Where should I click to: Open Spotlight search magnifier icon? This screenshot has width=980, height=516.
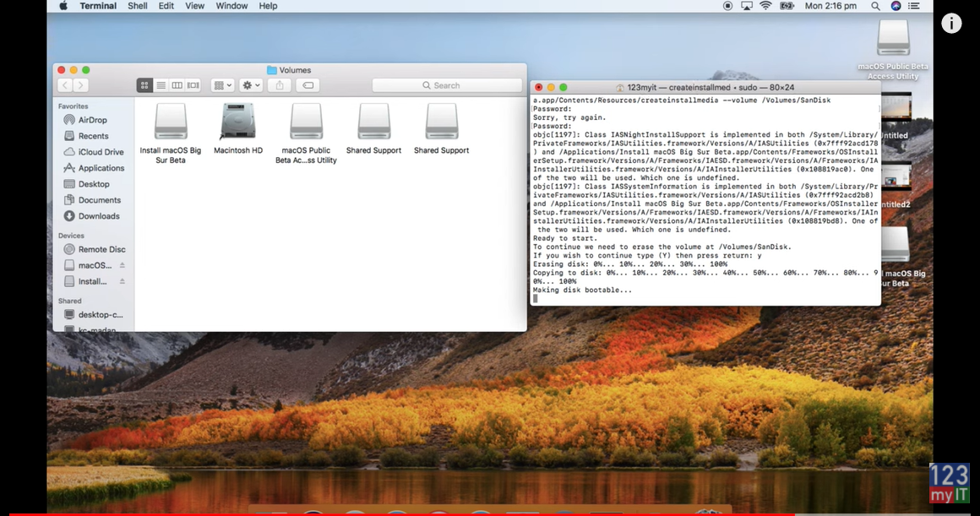click(875, 6)
